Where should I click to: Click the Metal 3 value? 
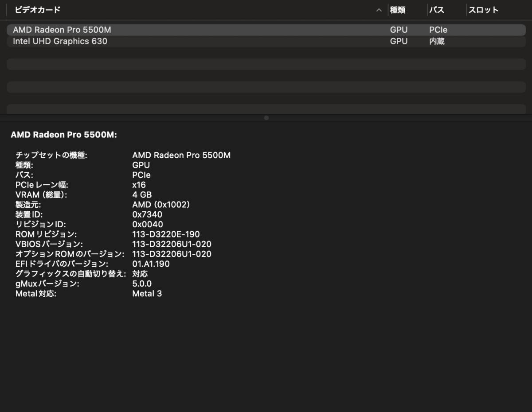pos(147,293)
